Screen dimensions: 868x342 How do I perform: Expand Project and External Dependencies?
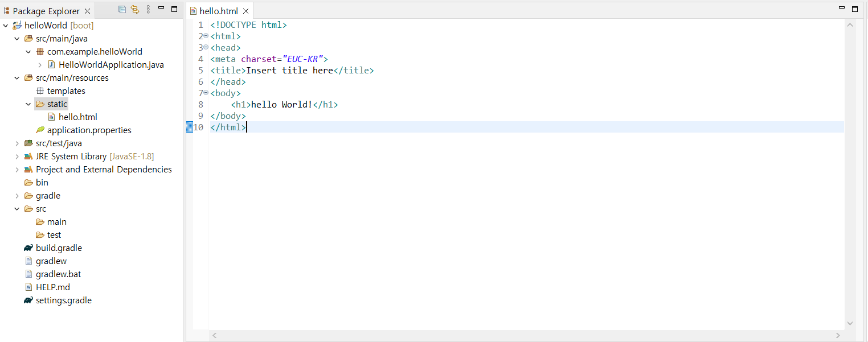click(x=17, y=169)
